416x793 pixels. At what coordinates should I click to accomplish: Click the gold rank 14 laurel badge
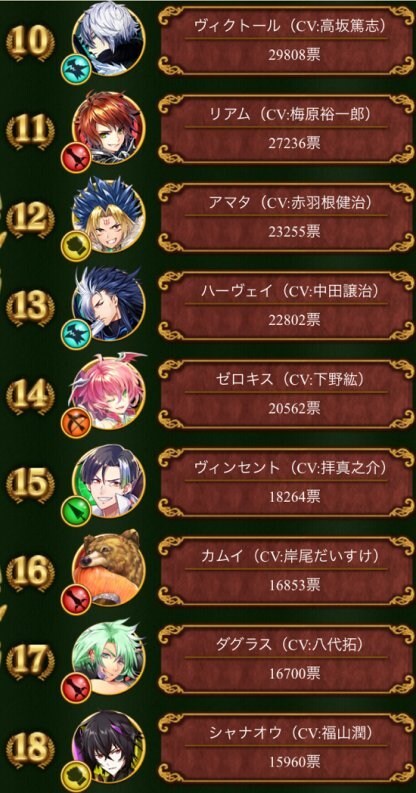coord(30,395)
